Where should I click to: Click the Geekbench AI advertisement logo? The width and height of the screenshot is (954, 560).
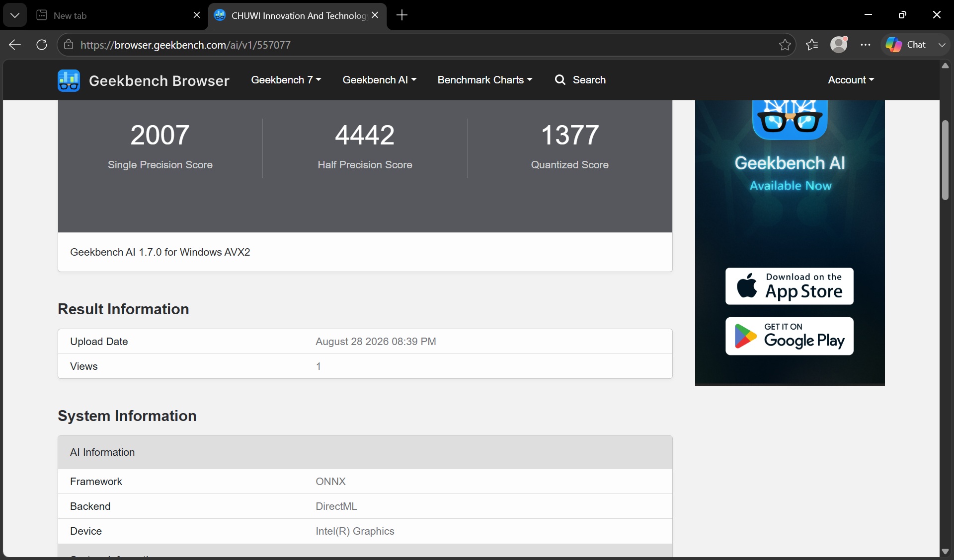coord(790,120)
